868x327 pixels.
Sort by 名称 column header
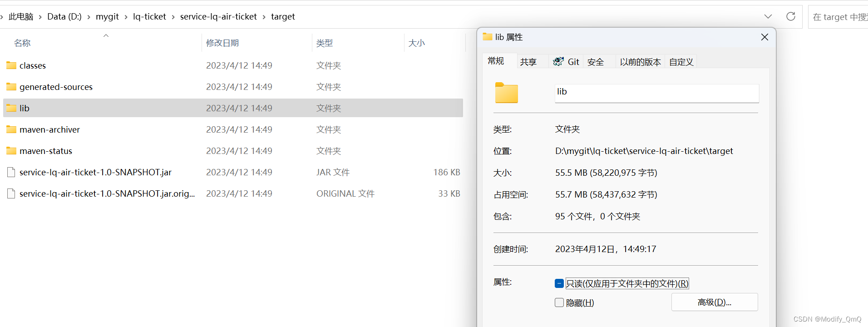[22, 43]
